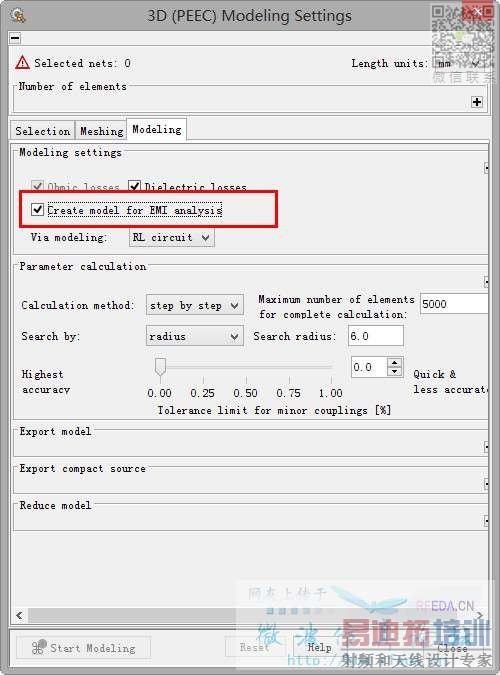Increase the tolerance value with the up arrow

[x=394, y=362]
